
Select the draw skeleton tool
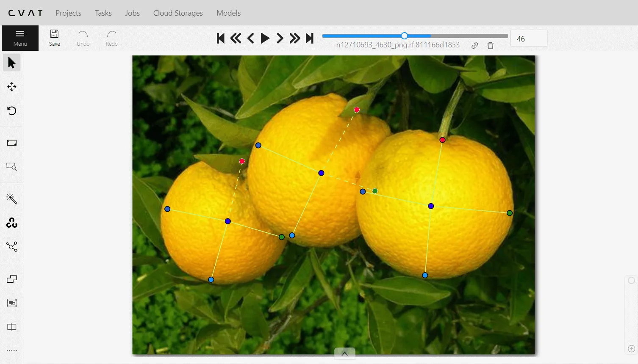coord(11,247)
